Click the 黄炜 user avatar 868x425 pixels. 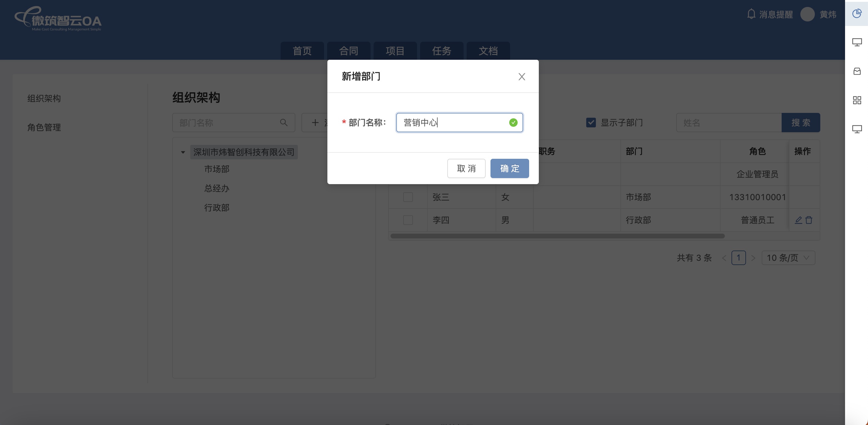(x=807, y=14)
